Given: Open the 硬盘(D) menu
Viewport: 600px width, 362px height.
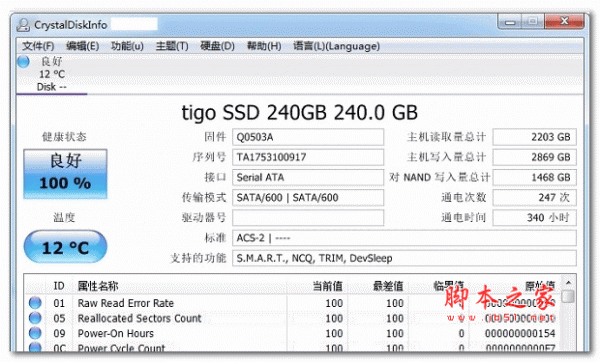Looking at the screenshot, I should [x=217, y=46].
